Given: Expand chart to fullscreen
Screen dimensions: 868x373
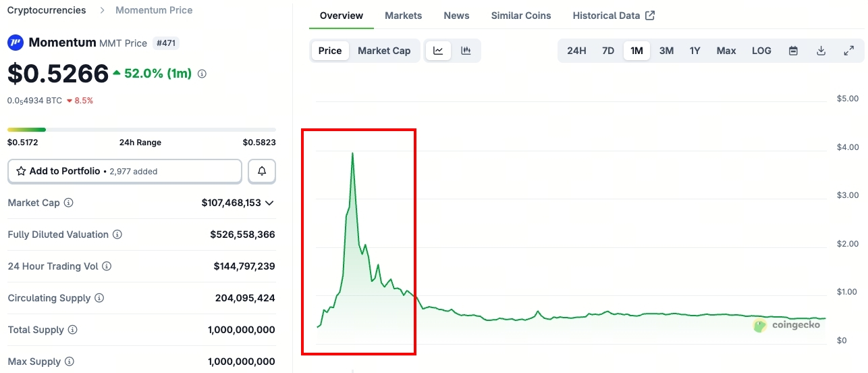Looking at the screenshot, I should point(849,51).
